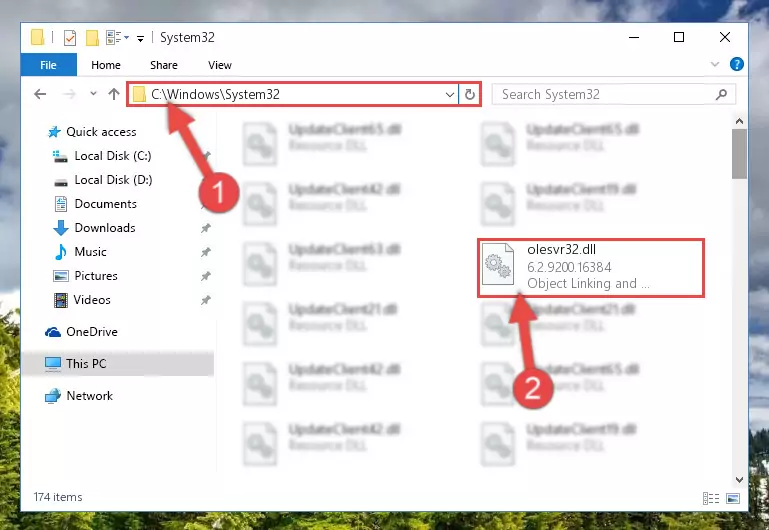
Task: Open the File tab
Action: pyautogui.click(x=49, y=65)
